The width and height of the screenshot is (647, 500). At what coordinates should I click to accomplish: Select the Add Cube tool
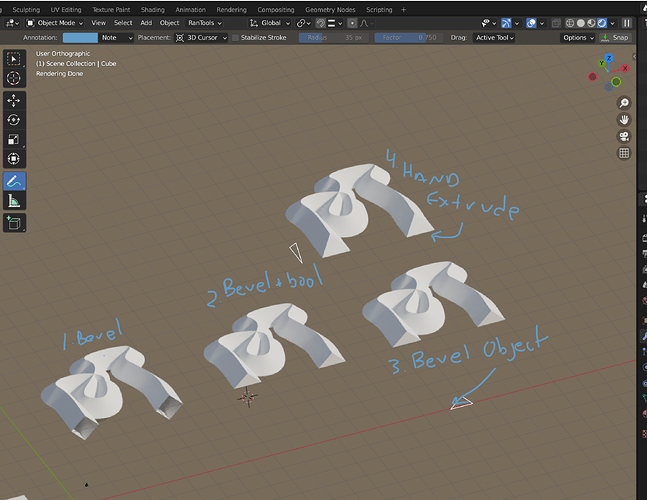click(14, 223)
